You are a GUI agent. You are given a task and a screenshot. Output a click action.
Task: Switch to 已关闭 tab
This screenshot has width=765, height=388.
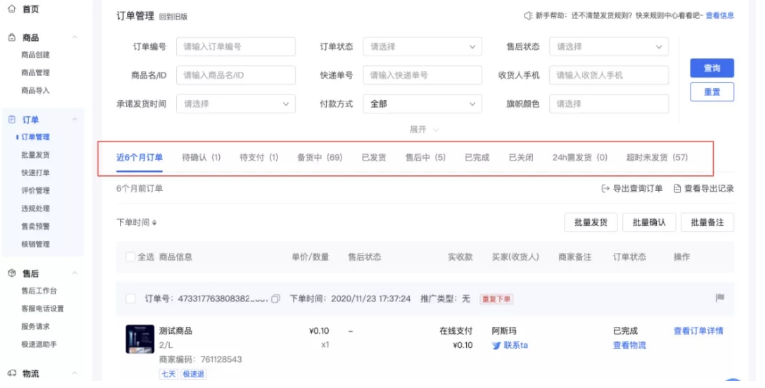[x=521, y=157]
